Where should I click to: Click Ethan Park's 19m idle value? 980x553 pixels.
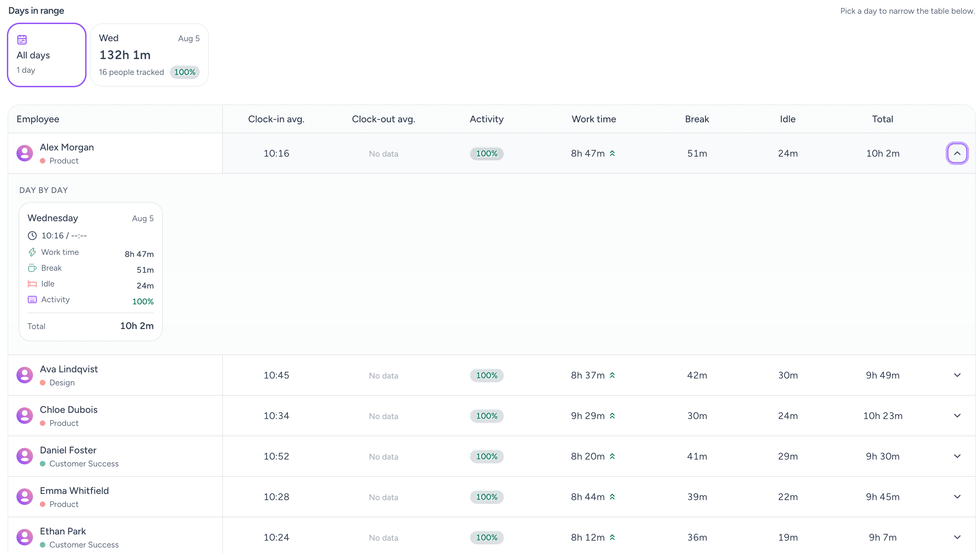[787, 538]
